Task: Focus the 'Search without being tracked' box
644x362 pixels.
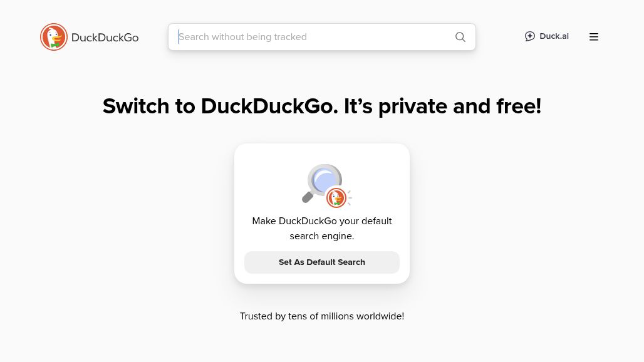Action: coord(307,37)
